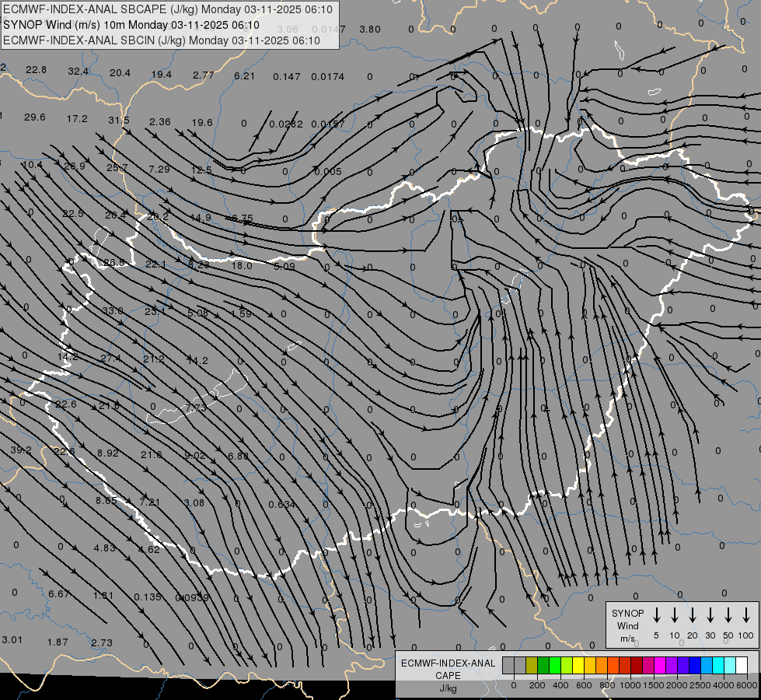Click the 8.92 CAPE value on map
Image resolution: width=761 pixels, height=700 pixels.
108,453
